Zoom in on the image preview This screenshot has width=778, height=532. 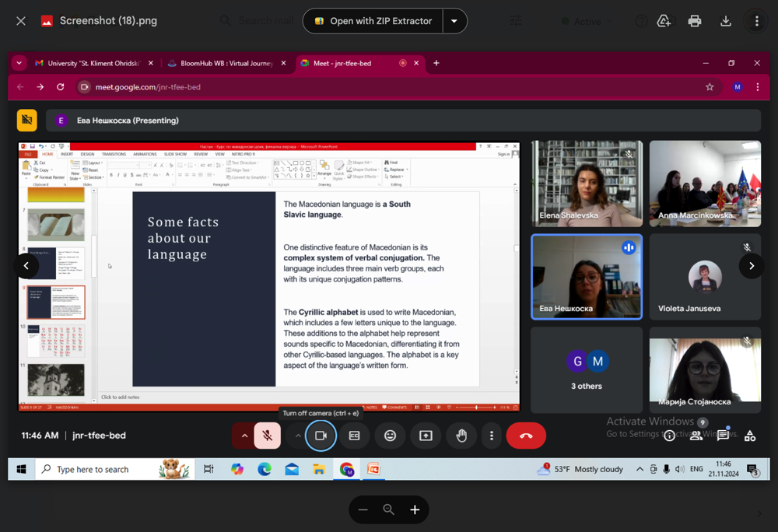pyautogui.click(x=415, y=509)
